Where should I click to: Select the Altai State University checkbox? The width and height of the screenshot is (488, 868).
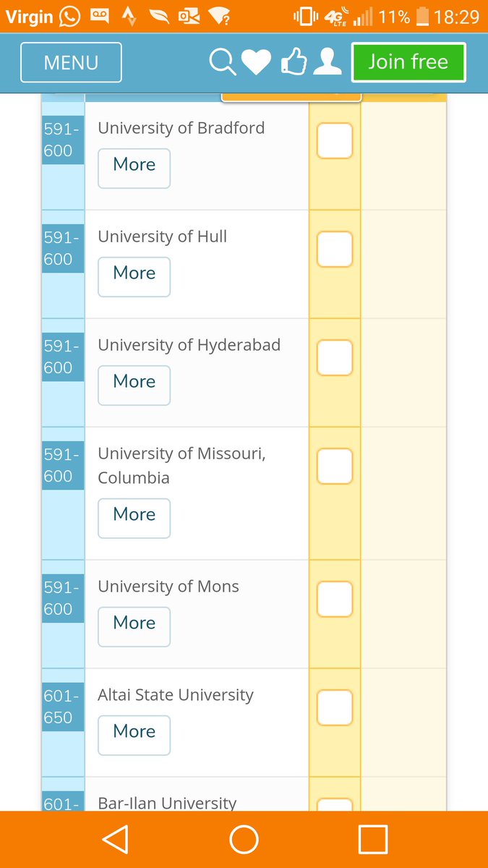pos(335,708)
